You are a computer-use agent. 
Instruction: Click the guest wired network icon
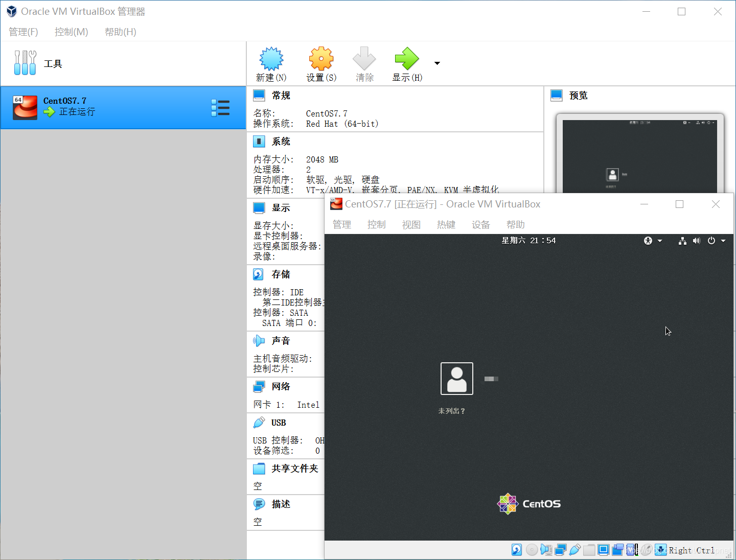point(682,241)
